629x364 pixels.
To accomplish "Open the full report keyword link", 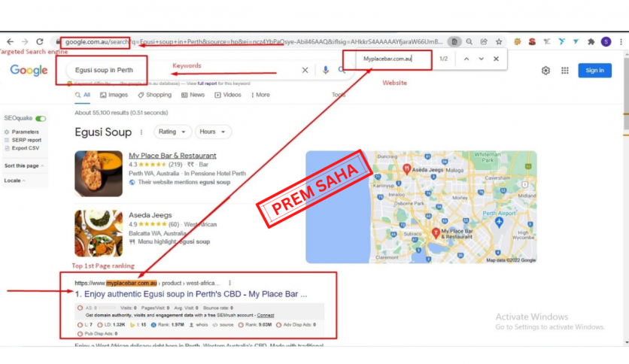I will [x=207, y=83].
